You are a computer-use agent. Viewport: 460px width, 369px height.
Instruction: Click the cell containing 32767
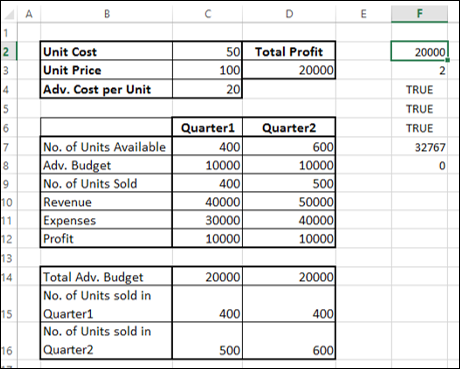click(x=419, y=147)
